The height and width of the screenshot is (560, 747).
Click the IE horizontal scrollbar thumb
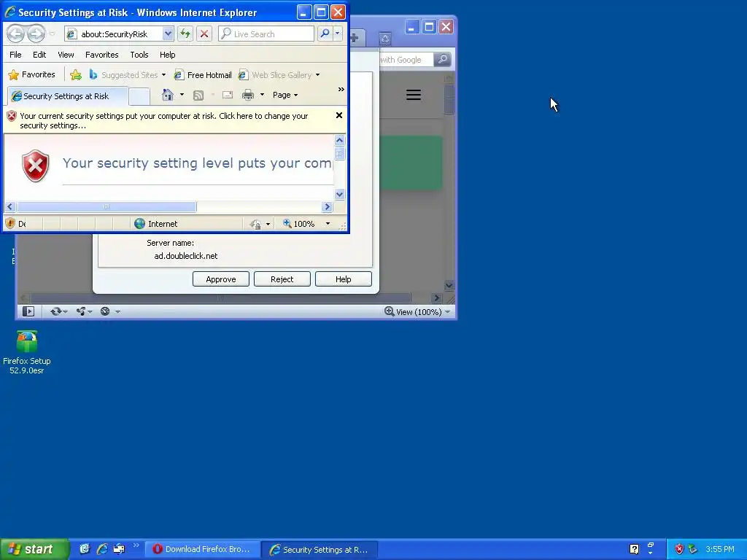click(x=107, y=206)
